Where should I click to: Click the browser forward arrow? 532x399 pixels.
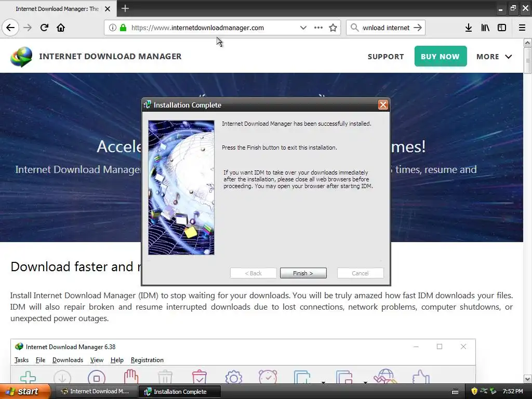coord(28,28)
